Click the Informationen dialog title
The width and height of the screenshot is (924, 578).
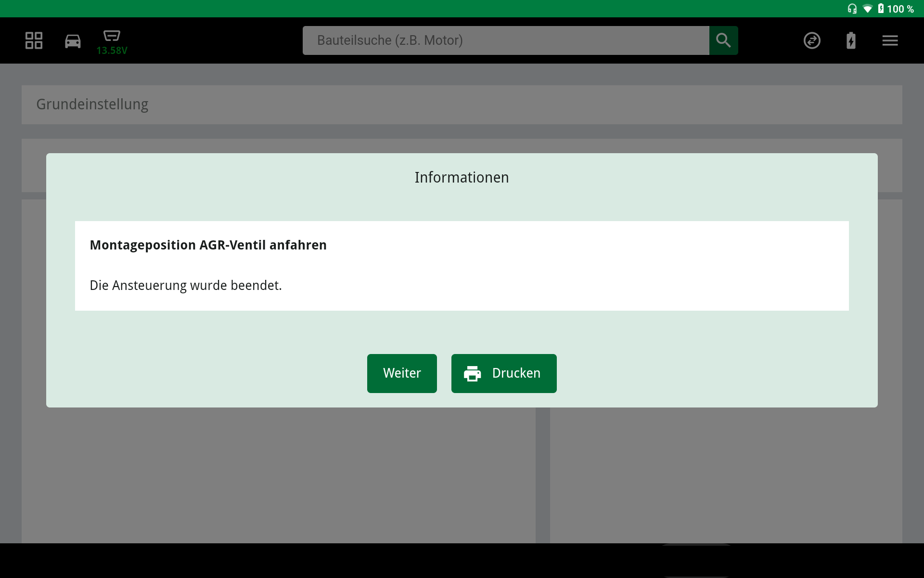462,177
